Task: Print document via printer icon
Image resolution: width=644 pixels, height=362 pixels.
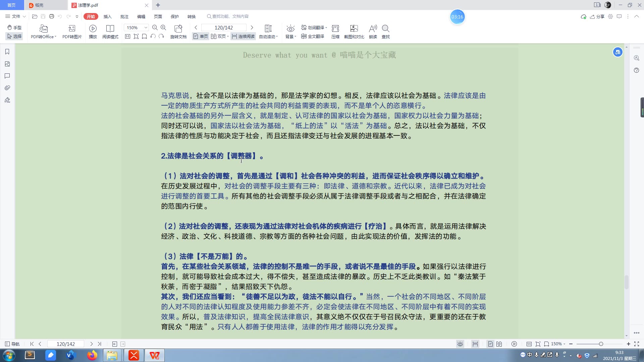Action: (51, 16)
